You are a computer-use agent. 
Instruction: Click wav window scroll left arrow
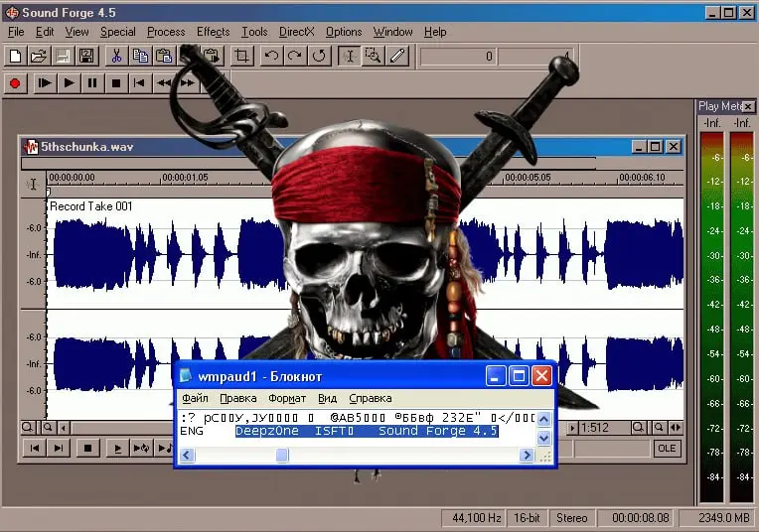[64, 428]
